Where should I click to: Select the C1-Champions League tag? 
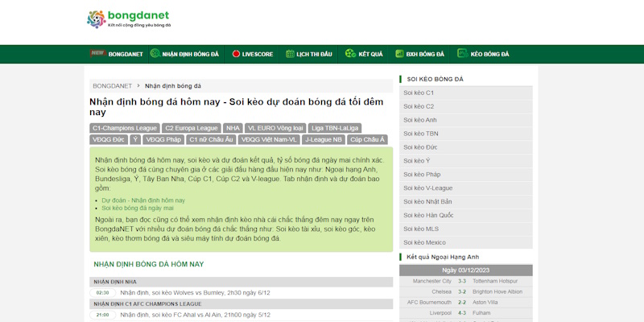[x=125, y=128]
